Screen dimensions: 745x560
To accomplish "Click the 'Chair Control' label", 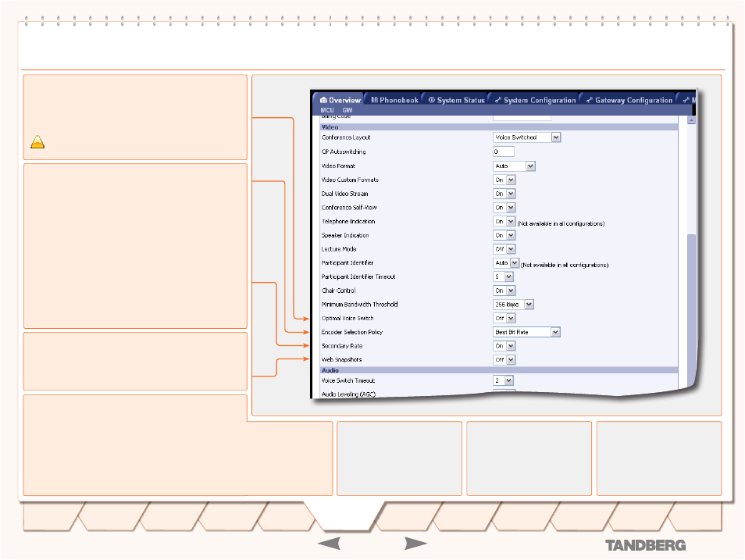I will click(x=338, y=291).
